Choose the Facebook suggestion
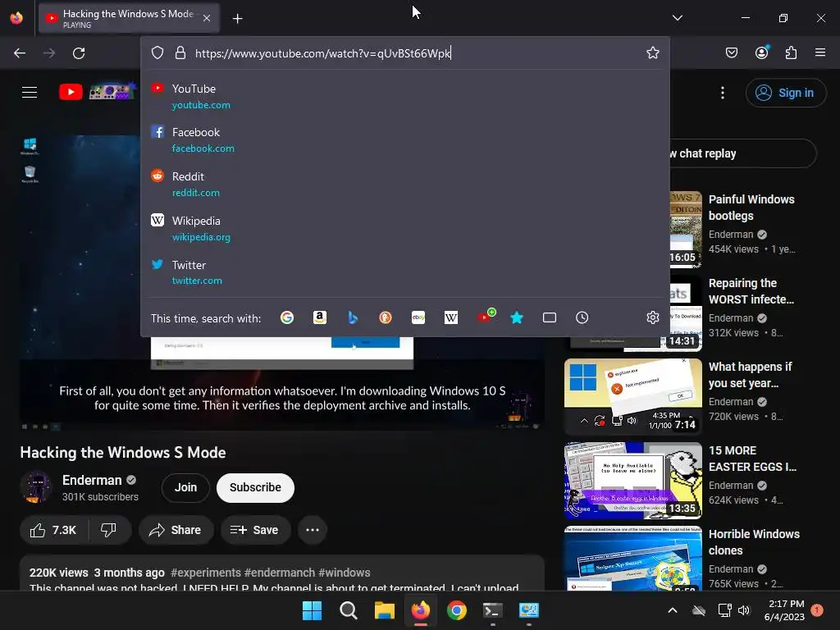Image resolution: width=840 pixels, height=630 pixels. [404, 139]
